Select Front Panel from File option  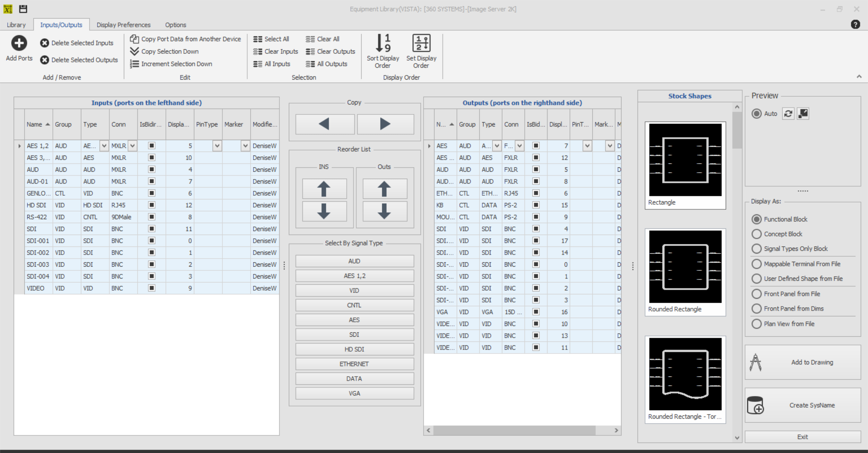756,294
